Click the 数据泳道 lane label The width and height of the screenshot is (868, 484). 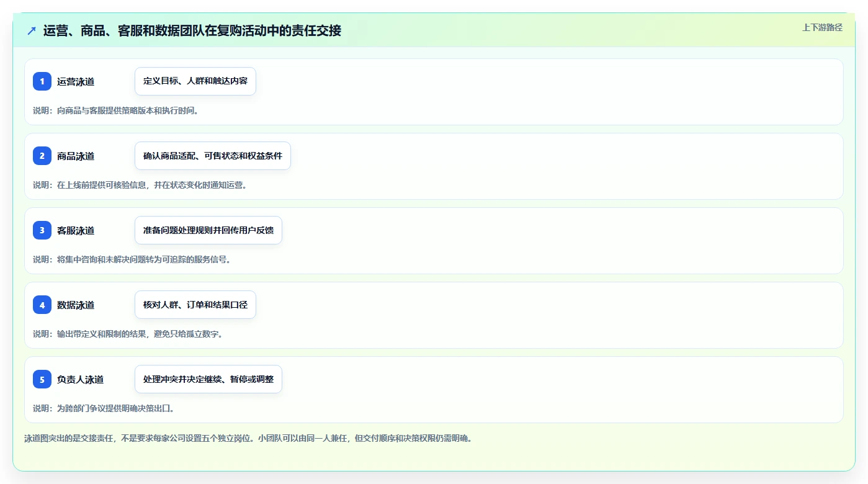(x=76, y=305)
